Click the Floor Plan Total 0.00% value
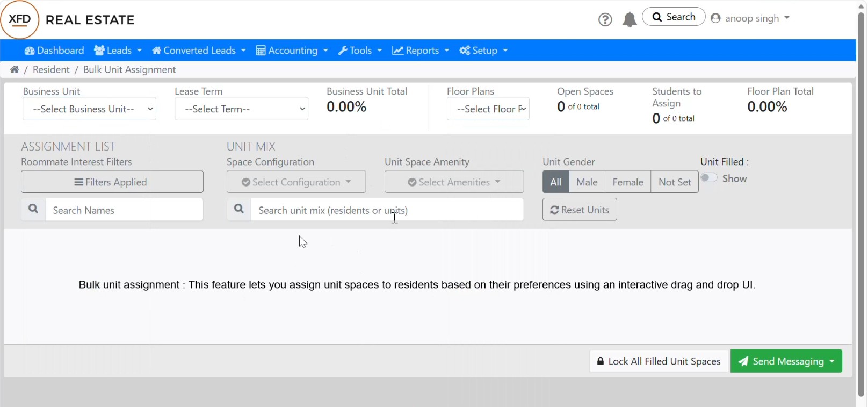The image size is (868, 407). [767, 107]
